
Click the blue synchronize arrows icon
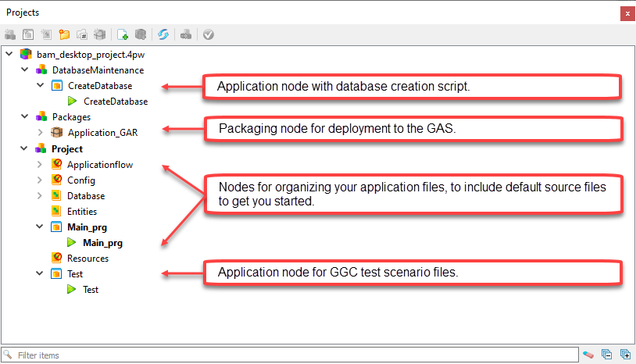[x=163, y=34]
